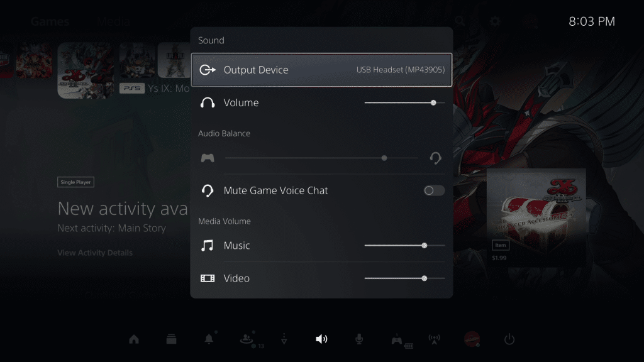Click the 'Next activity: Main Story' text
644x362 pixels.
112,228
